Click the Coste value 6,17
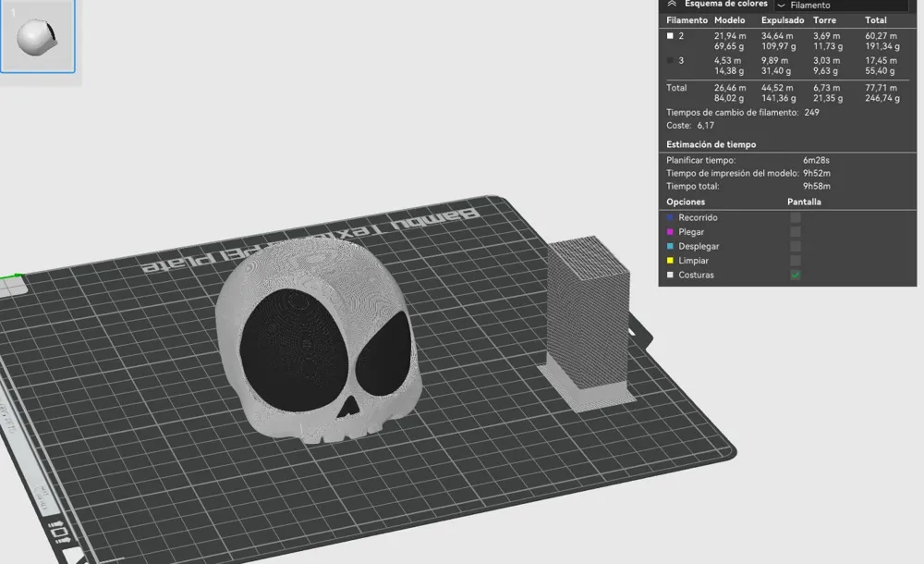 pos(705,125)
